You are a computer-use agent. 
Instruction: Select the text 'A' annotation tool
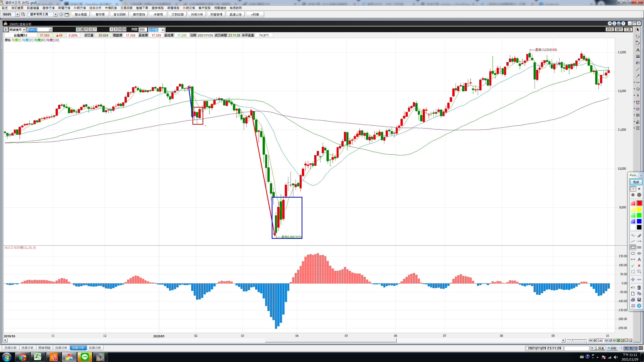639,260
